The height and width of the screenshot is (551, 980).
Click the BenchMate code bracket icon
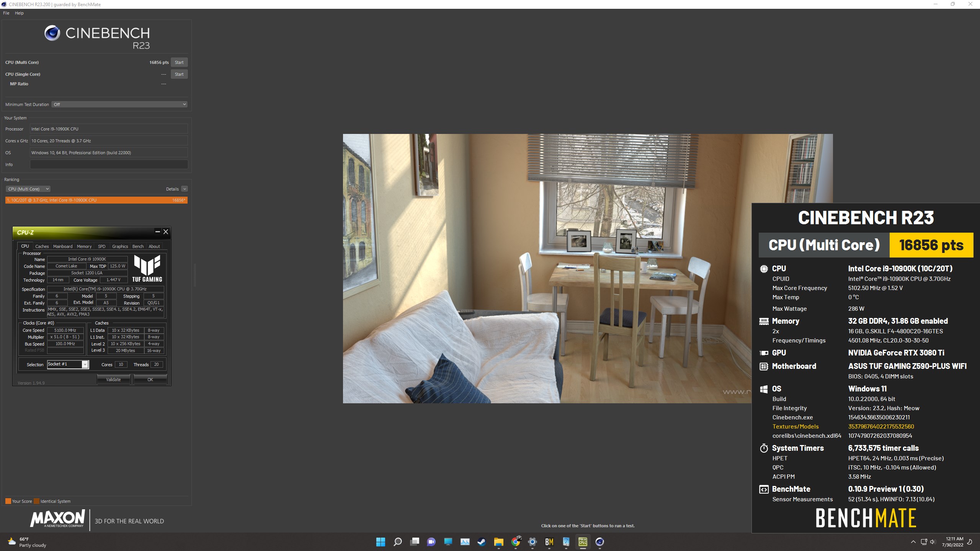[764, 489]
